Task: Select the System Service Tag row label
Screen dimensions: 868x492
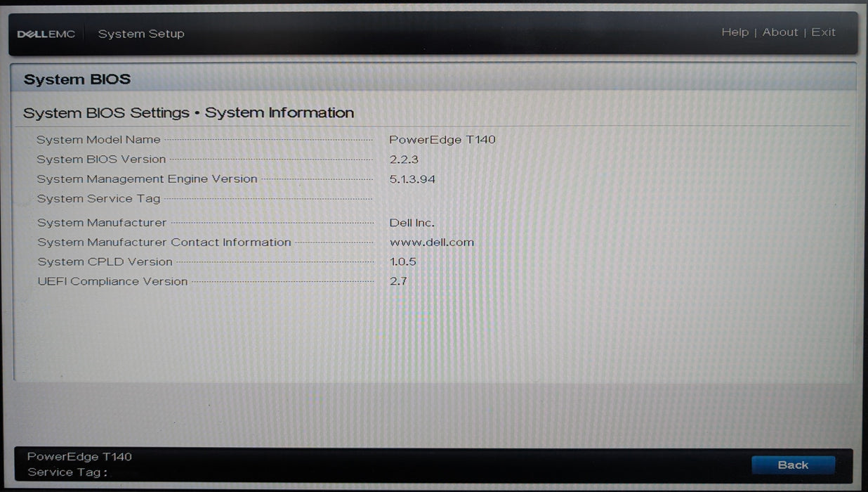Action: 99,199
